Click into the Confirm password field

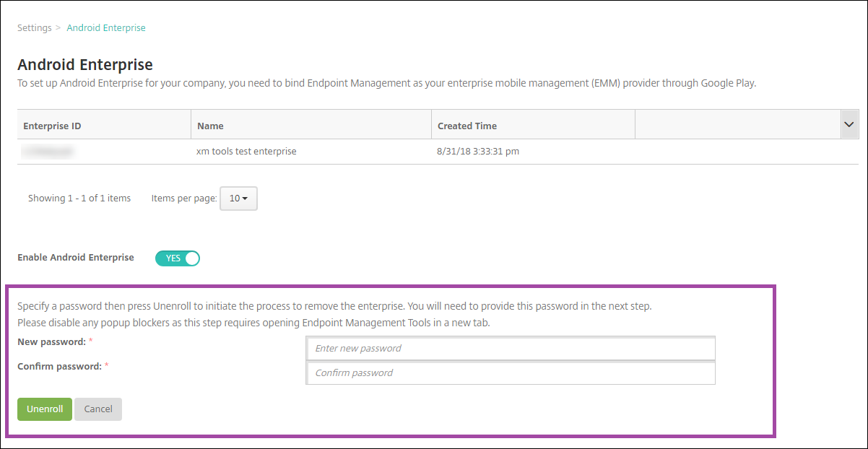(511, 373)
